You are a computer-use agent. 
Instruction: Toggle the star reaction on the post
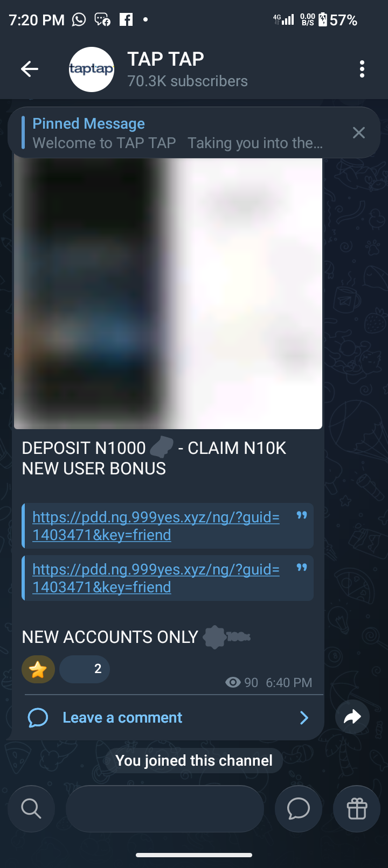tap(38, 669)
